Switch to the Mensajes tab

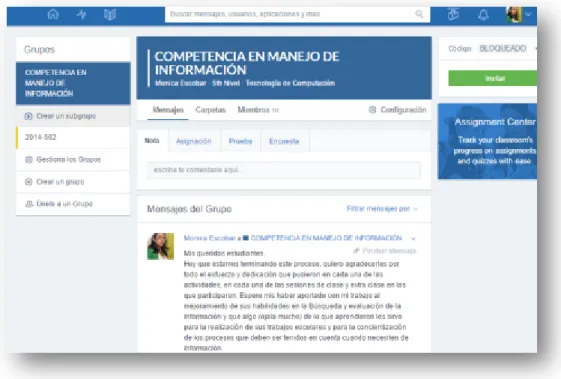(x=168, y=110)
